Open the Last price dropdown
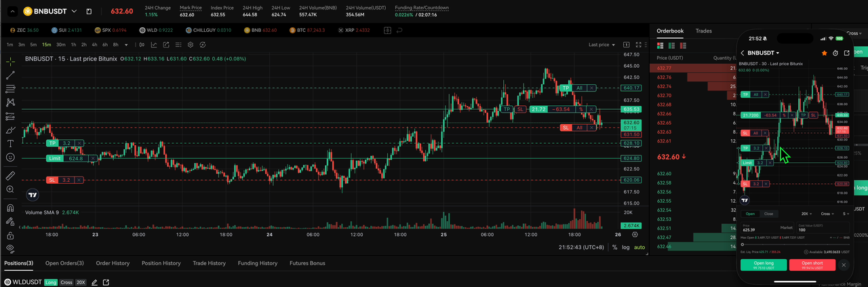 click(602, 45)
